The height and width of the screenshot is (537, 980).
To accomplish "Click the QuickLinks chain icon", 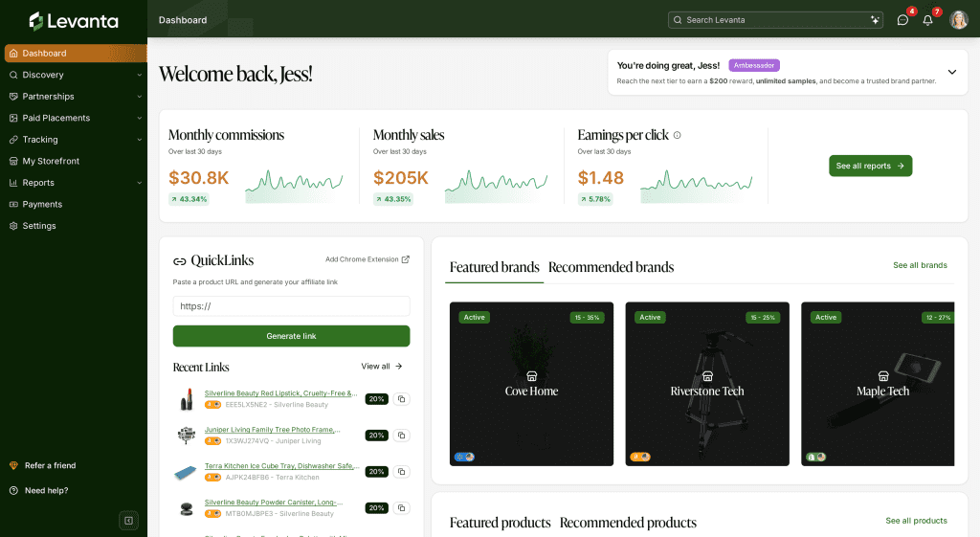I will (179, 261).
